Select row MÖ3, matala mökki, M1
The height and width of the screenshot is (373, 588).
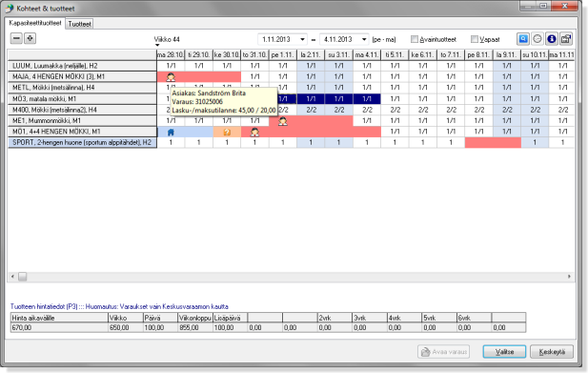click(x=83, y=98)
